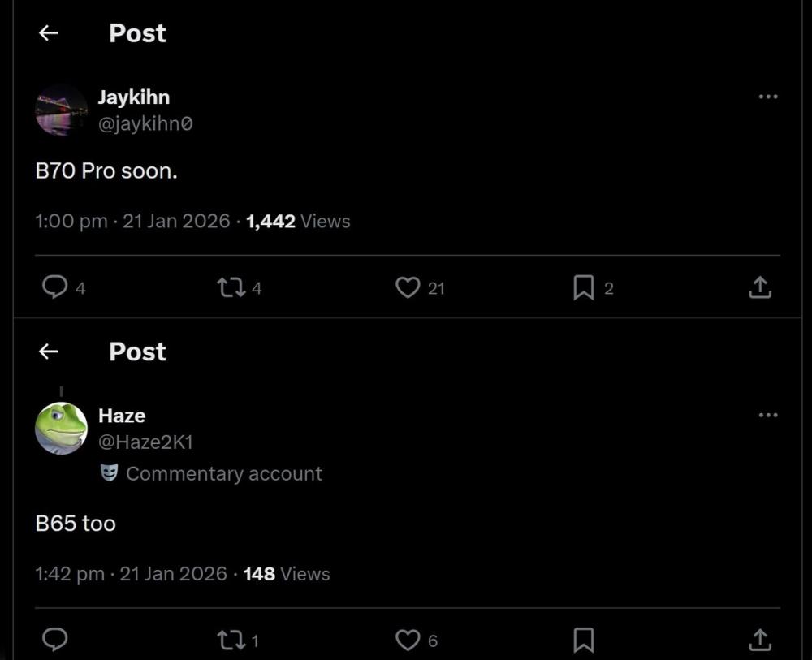The image size is (812, 660).
Task: Click back arrow above Haze's post
Action: [49, 352]
